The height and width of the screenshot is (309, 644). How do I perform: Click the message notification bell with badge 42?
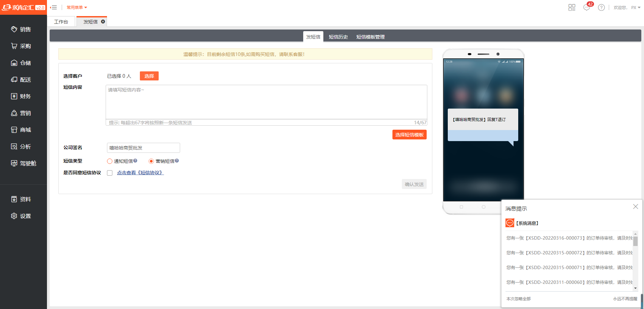click(587, 7)
